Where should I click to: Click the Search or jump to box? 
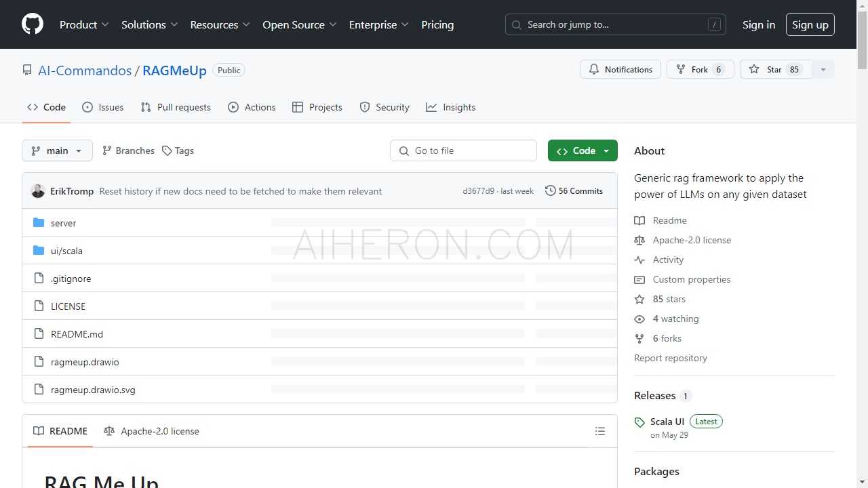click(x=615, y=24)
